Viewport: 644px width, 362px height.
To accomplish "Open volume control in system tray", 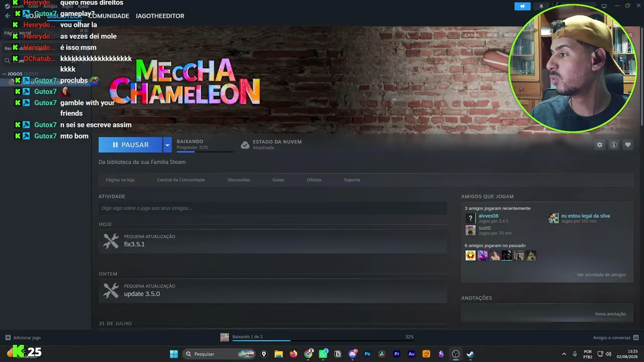I will [x=608, y=354].
